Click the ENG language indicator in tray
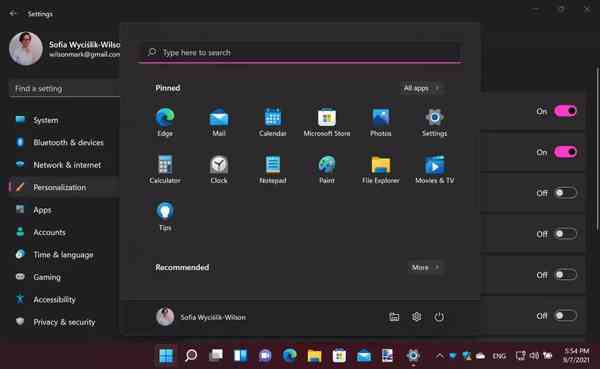The height and width of the screenshot is (369, 600). tap(499, 356)
